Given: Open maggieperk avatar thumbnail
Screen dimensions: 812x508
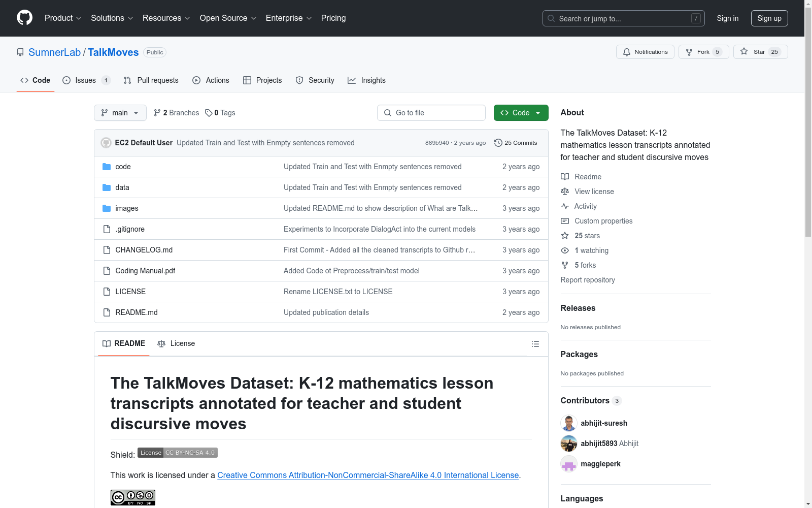Looking at the screenshot, I should (569, 464).
